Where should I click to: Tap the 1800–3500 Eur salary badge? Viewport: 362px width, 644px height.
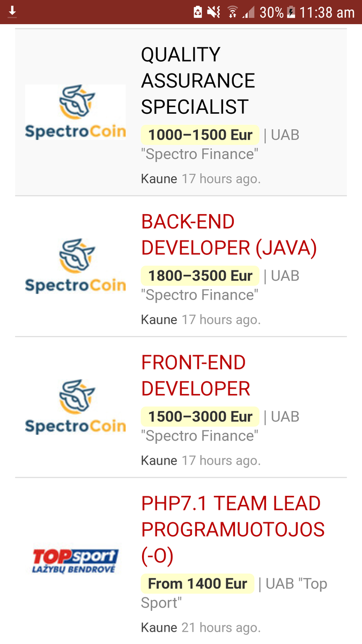200,276
